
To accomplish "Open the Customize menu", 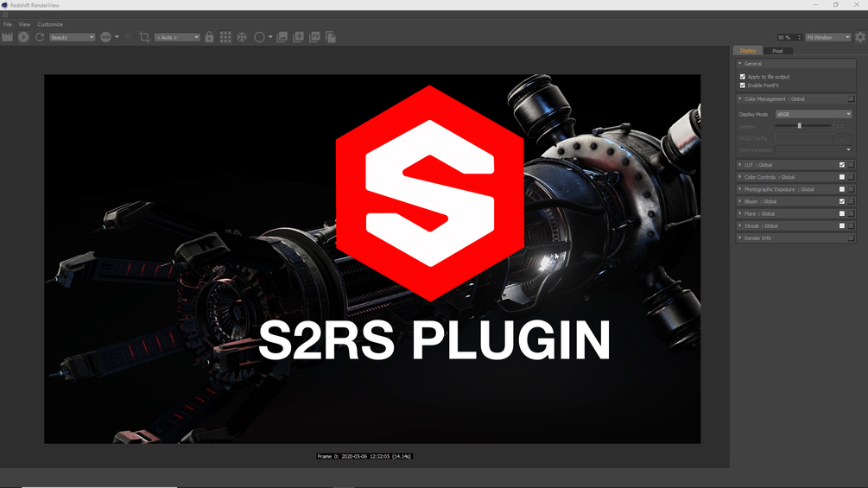I will 50,24.
